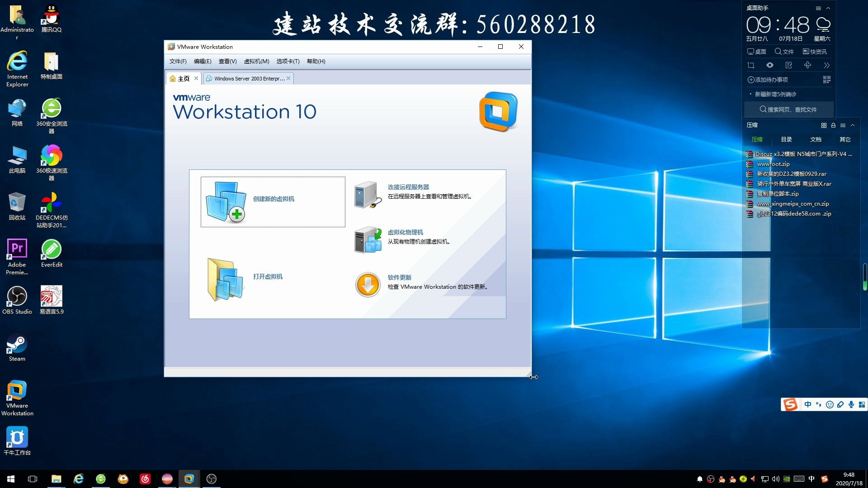Switch to Windows Server 2003 Enterprise tab
Screen dimensions: 868x488
(x=246, y=78)
